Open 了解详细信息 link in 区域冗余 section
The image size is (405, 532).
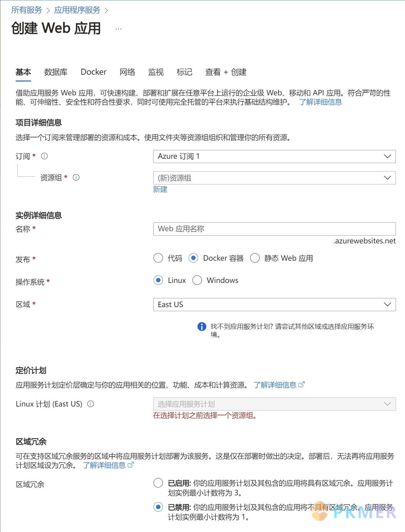pyautogui.click(x=104, y=465)
